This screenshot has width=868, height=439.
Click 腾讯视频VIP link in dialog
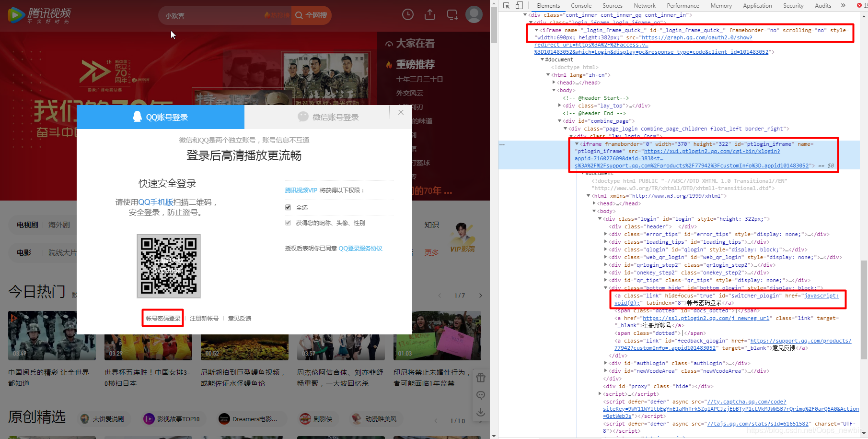click(301, 190)
